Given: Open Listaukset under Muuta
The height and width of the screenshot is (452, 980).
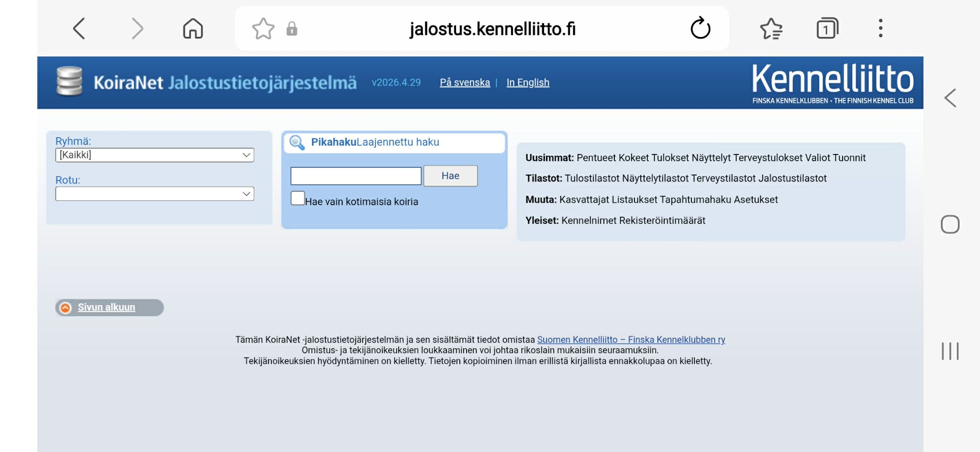Looking at the screenshot, I should [x=635, y=199].
